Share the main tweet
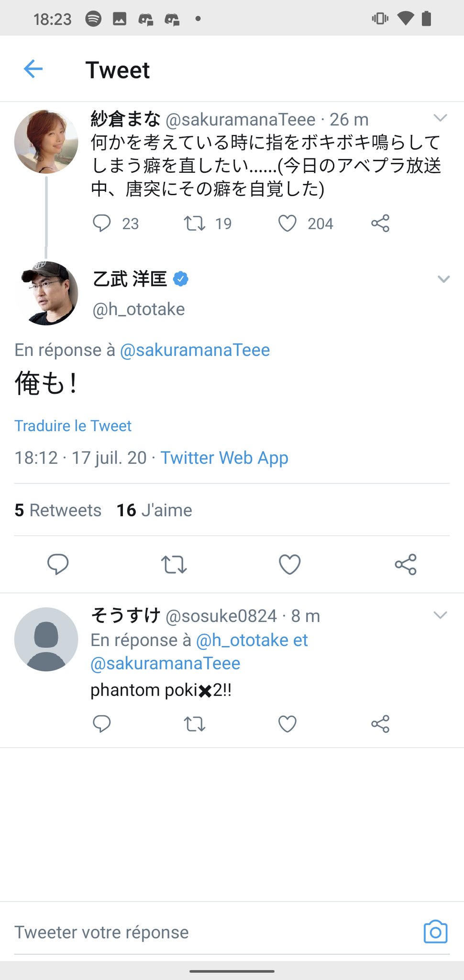Screen dimensions: 464x980 click(x=406, y=565)
